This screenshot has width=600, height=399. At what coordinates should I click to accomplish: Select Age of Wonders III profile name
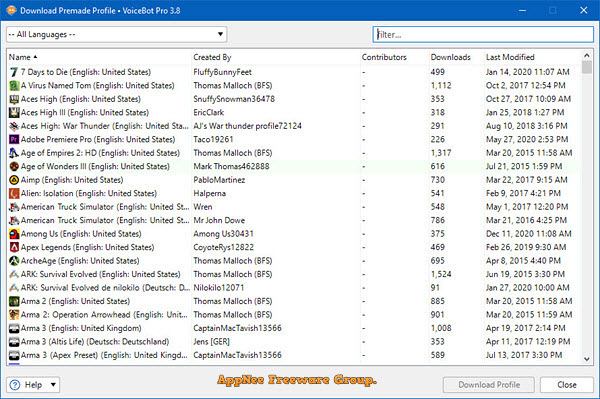click(95, 166)
